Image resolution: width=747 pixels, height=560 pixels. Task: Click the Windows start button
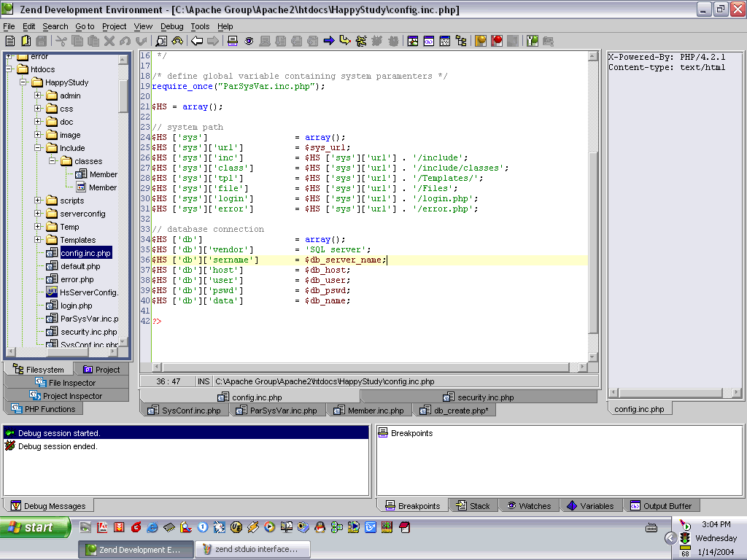pos(35,527)
